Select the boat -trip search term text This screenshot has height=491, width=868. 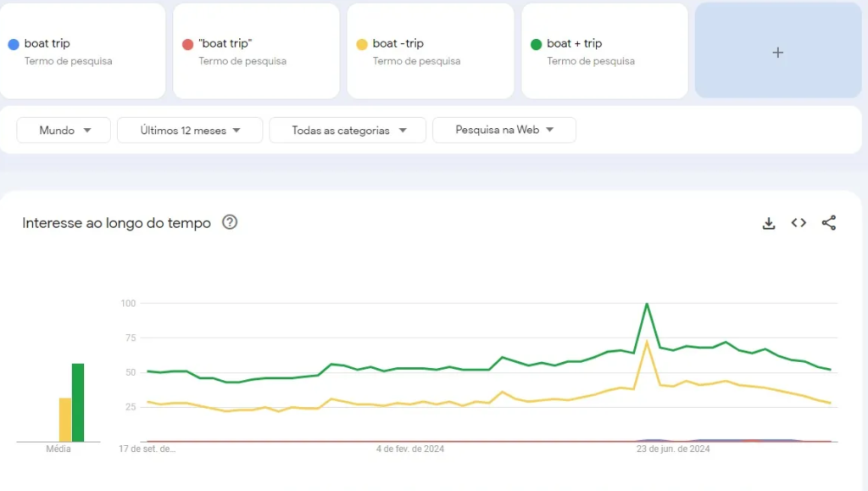[398, 43]
